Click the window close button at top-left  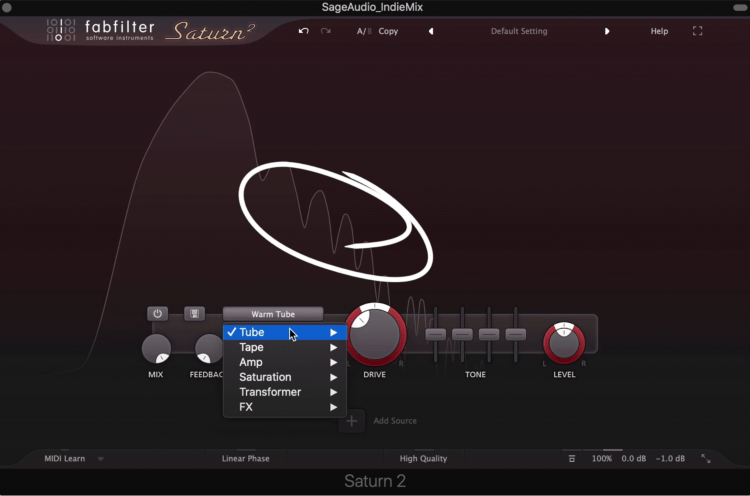click(x=7, y=7)
